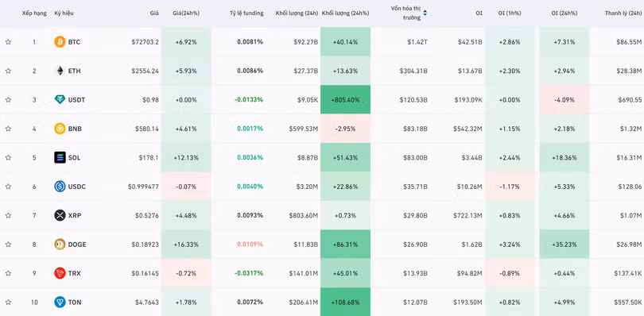Toggle sort arrows on Vốn hóa thị trường
The height and width of the screenshot is (316, 644).
[425, 13]
